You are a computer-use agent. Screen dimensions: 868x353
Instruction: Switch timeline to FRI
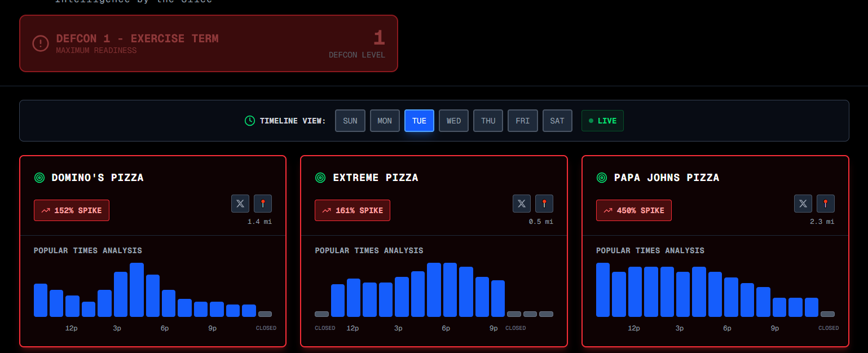click(x=523, y=121)
